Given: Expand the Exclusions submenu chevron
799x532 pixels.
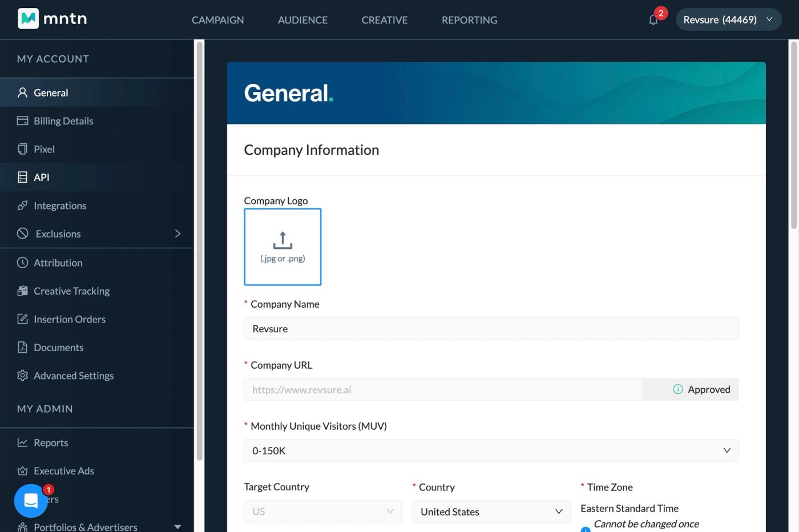Looking at the screenshot, I should coord(177,233).
